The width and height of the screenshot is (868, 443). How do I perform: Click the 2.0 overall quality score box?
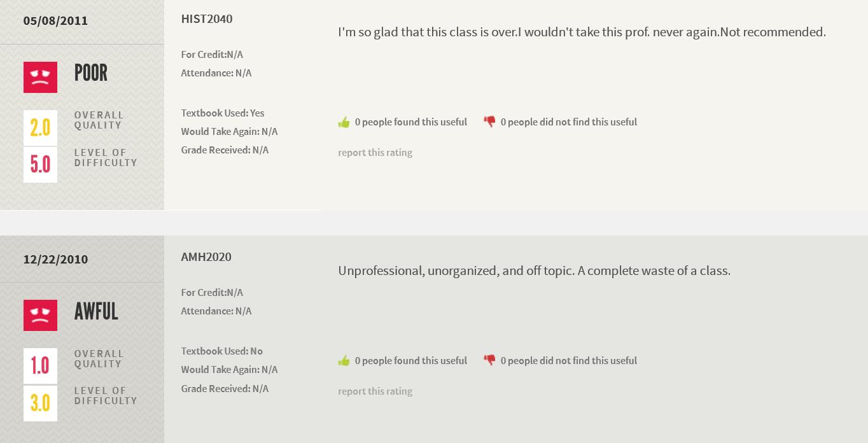coord(40,127)
